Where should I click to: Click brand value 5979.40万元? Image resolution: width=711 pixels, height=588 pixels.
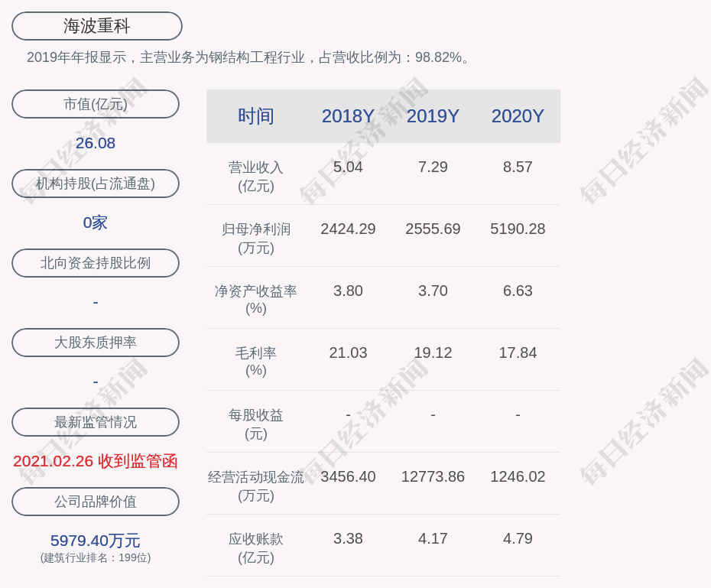click(96, 541)
